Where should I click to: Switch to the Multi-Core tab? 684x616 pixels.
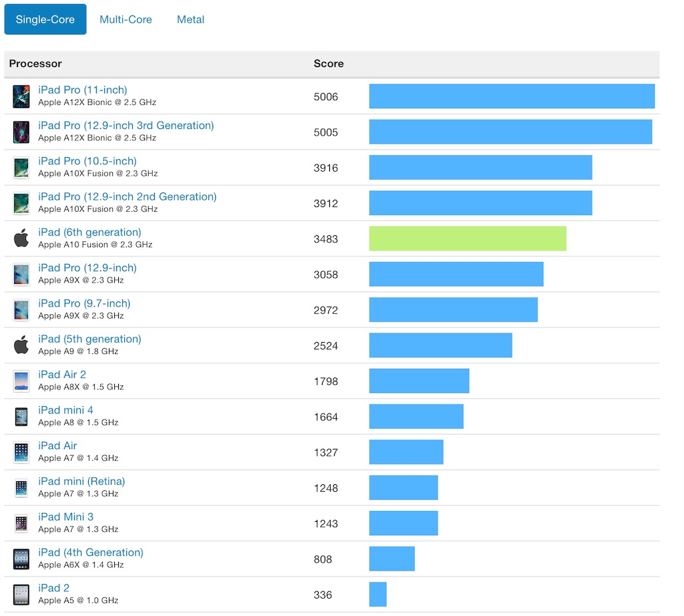coord(126,19)
